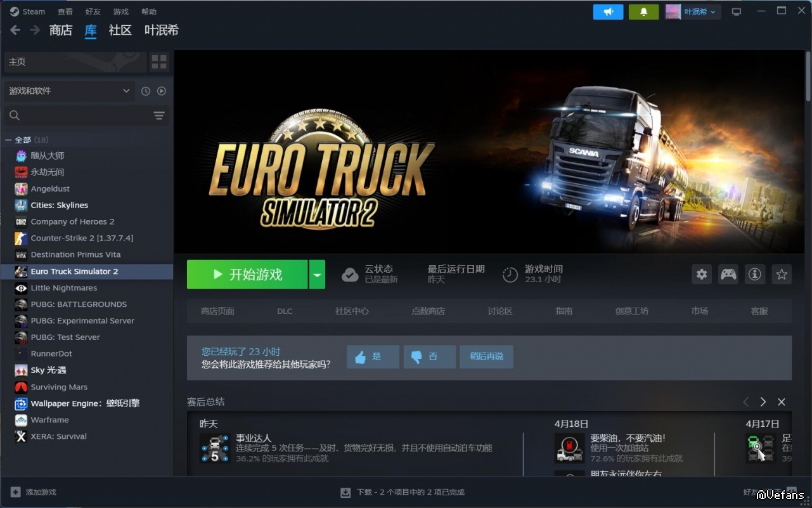Screen dimensions: 812x508
Task: Show previous 赛后总结 items
Action: pos(745,402)
